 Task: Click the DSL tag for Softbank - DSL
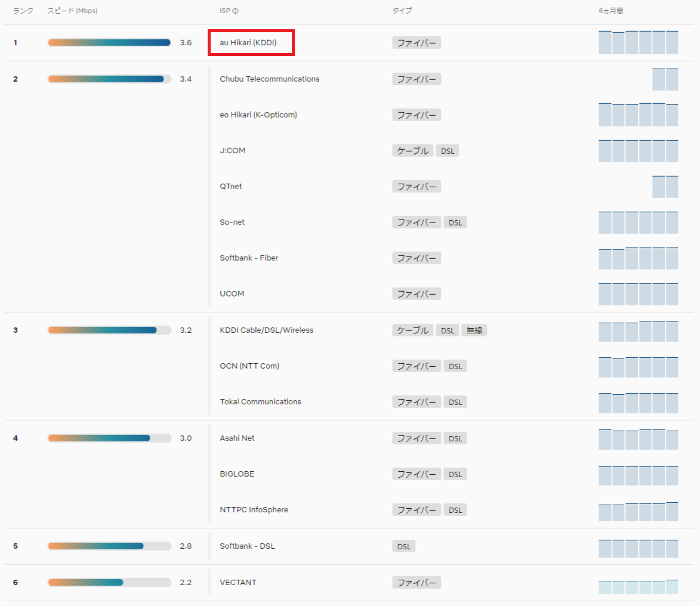pos(403,546)
